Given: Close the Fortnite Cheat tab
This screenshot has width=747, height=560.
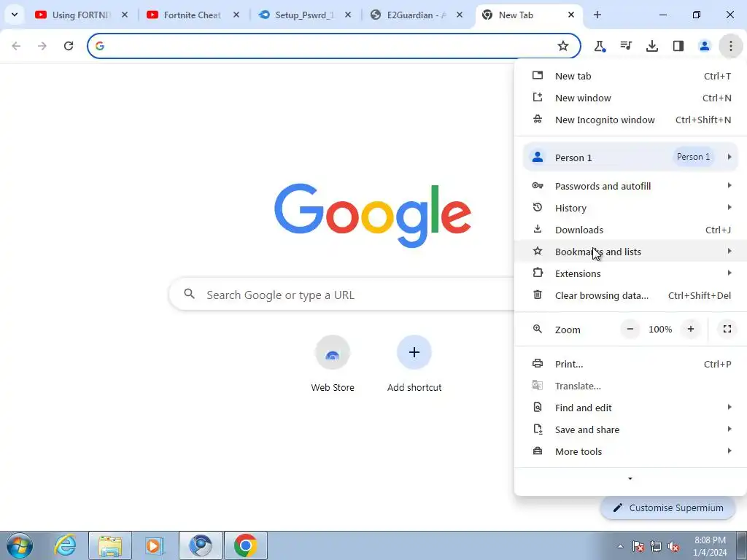Looking at the screenshot, I should click(236, 15).
